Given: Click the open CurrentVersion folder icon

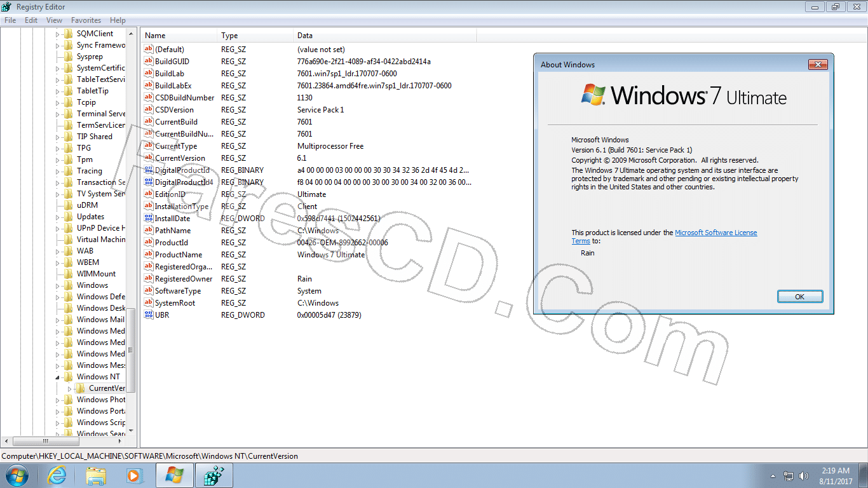Looking at the screenshot, I should click(x=80, y=388).
